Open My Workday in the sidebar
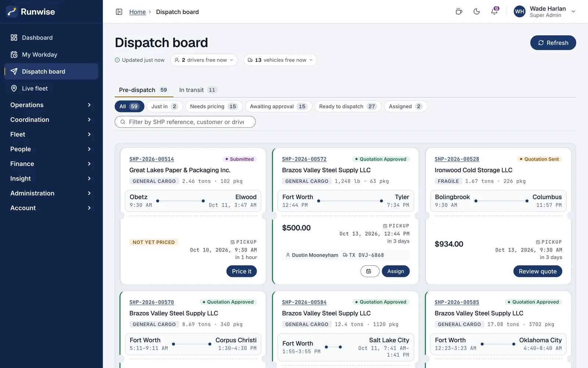Screen dimensions: 588x368 pyautogui.click(x=51, y=54)
